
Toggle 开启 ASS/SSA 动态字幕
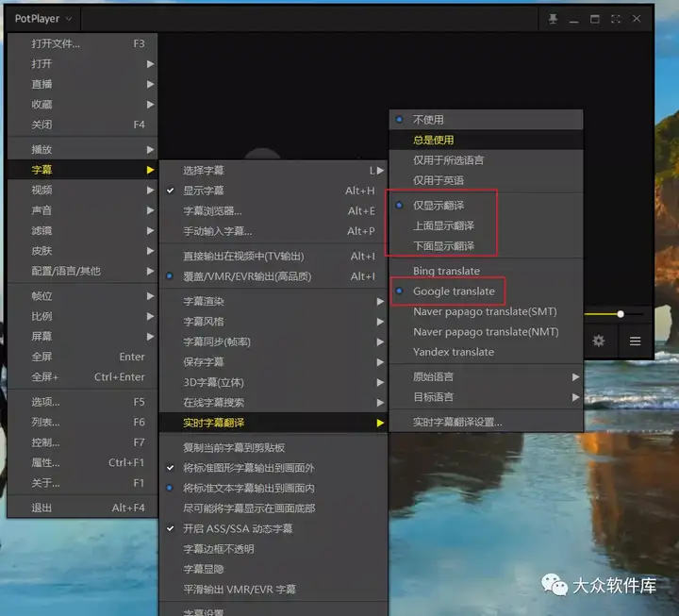(273, 528)
